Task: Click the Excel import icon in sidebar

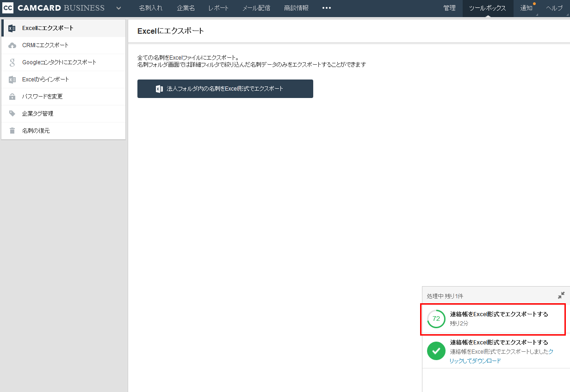Action: [x=12, y=80]
